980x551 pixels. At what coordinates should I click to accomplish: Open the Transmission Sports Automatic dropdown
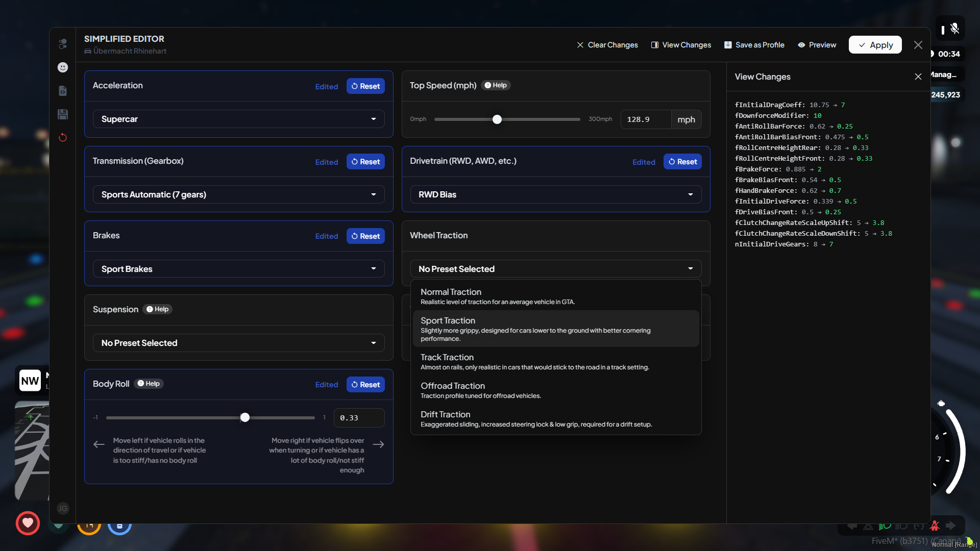tap(238, 194)
